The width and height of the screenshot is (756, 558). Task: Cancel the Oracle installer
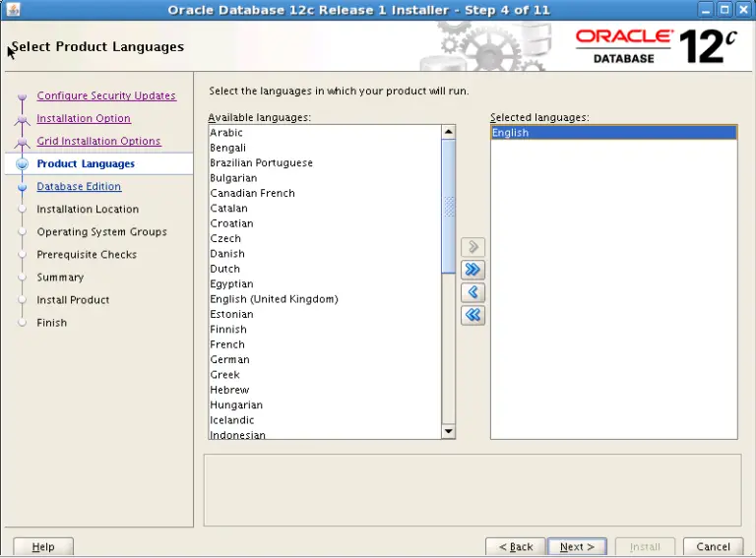[x=713, y=546]
